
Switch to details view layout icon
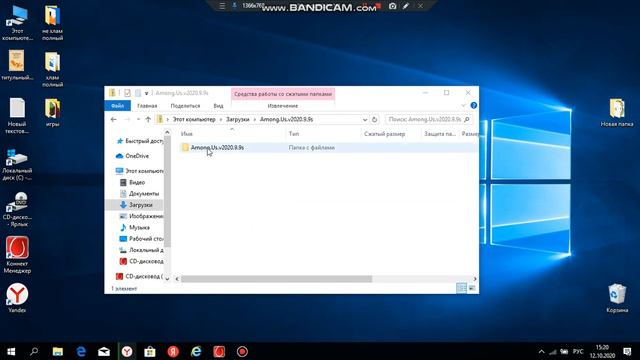(x=461, y=288)
